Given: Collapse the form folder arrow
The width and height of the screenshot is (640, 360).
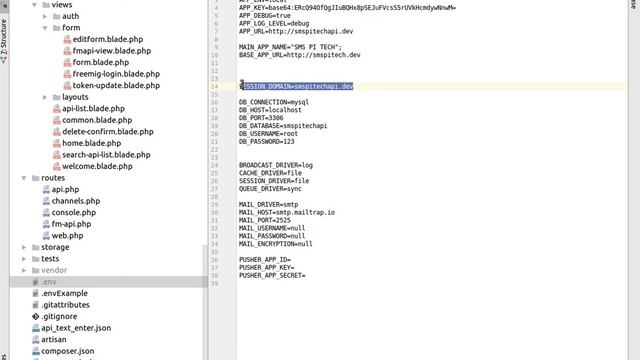Looking at the screenshot, I should 45,28.
